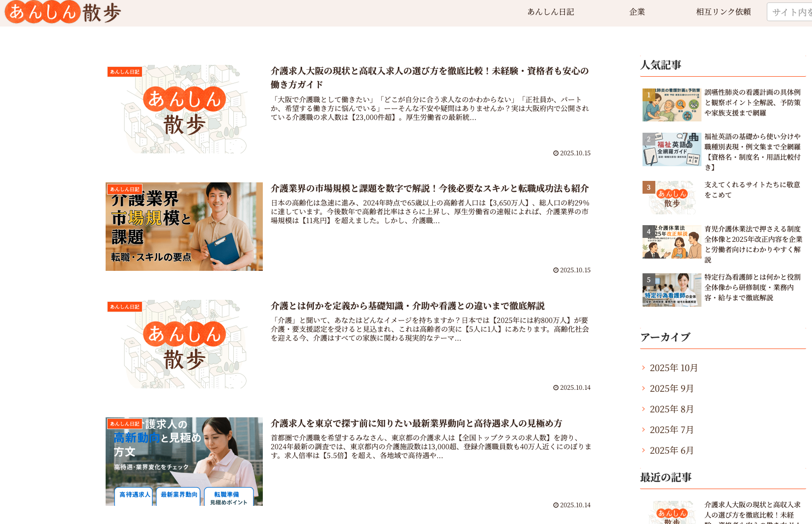Open the 特定行為看護師 popular article link
Image resolution: width=812 pixels, height=524 pixels.
pyautogui.click(x=752, y=287)
